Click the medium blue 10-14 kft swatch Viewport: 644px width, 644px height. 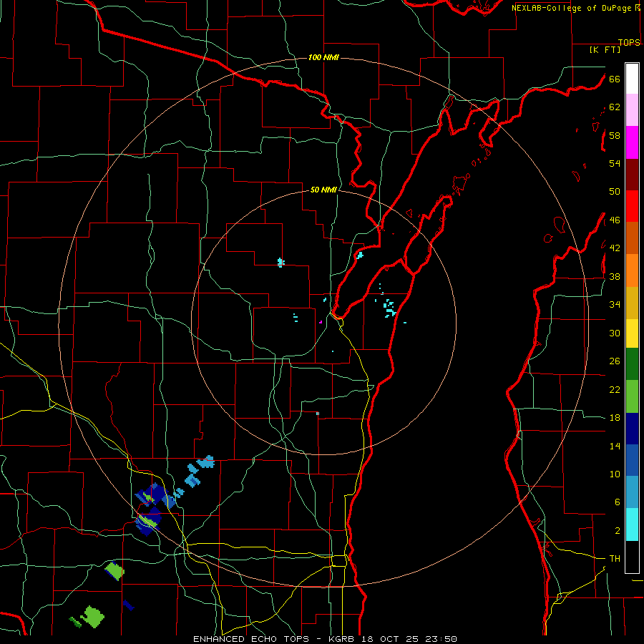point(632,460)
